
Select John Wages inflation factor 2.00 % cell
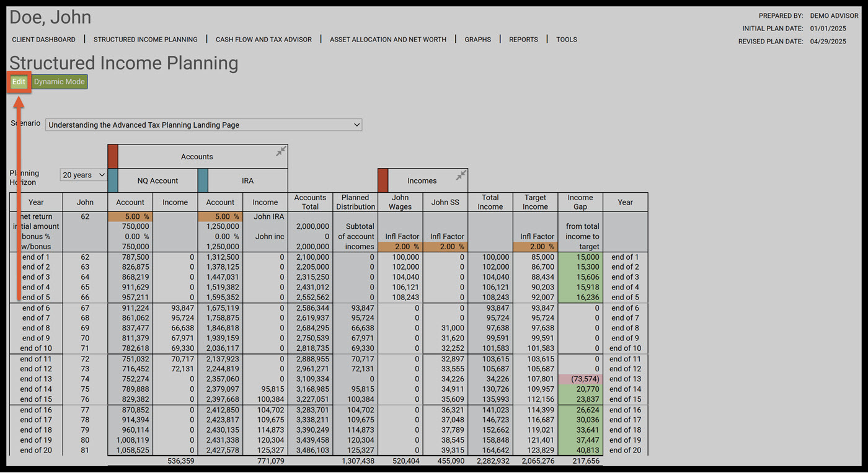point(400,247)
